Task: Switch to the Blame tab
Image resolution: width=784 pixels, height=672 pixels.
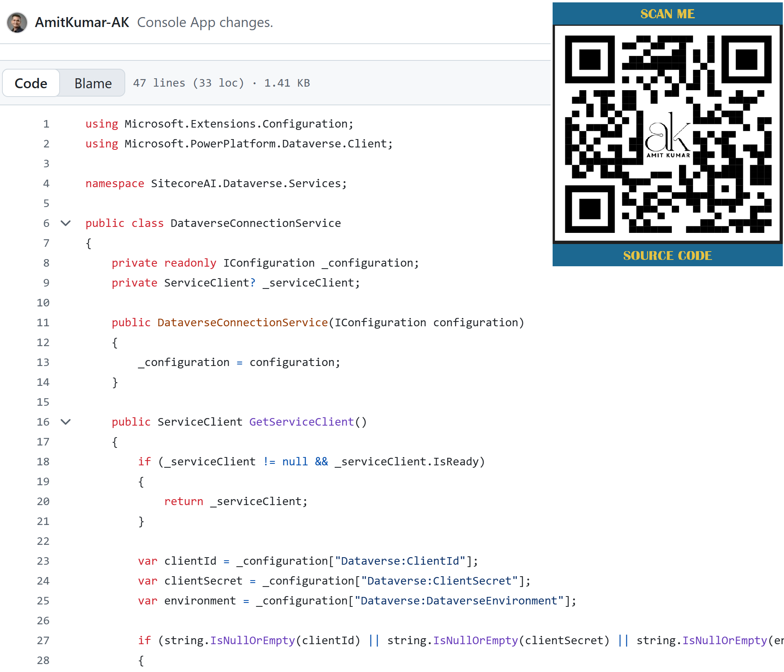Action: tap(93, 83)
